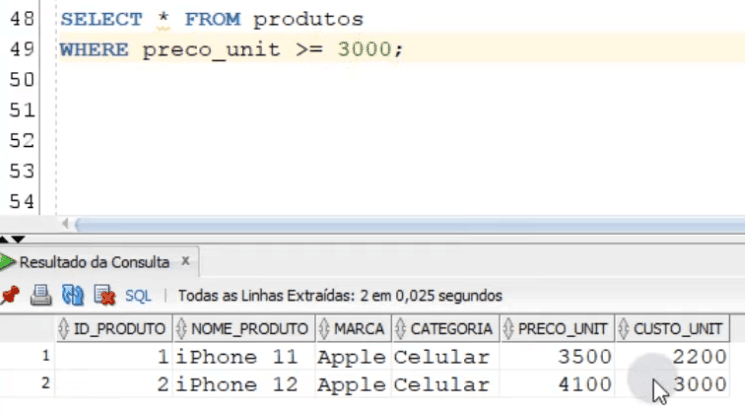
Task: Click the 2200 cost cell
Action: (x=672, y=357)
